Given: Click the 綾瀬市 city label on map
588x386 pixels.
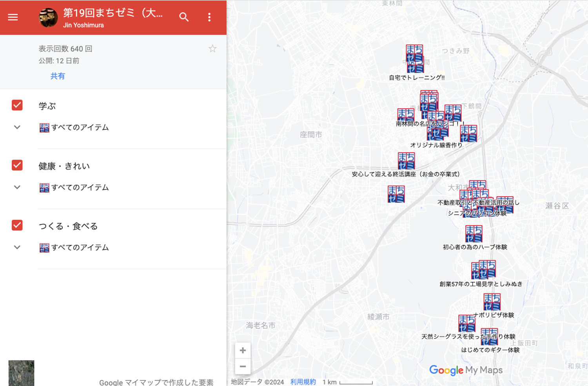Looking at the screenshot, I should coord(378,317).
